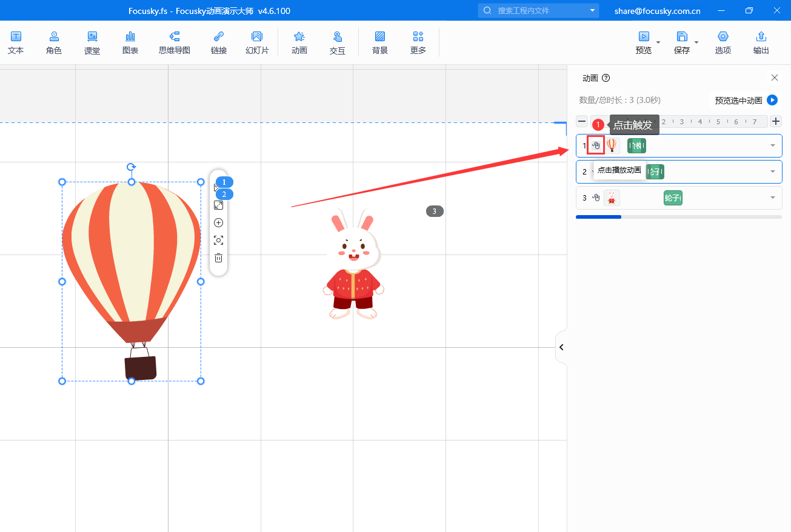Delete the balloon using the trash icon
This screenshot has width=791, height=532.
coord(219,258)
